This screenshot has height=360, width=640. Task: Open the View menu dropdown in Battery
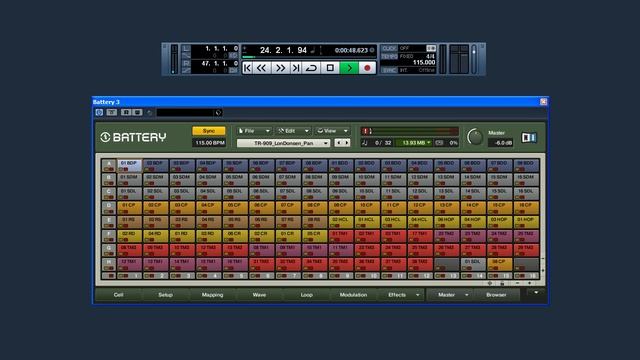tap(332, 131)
